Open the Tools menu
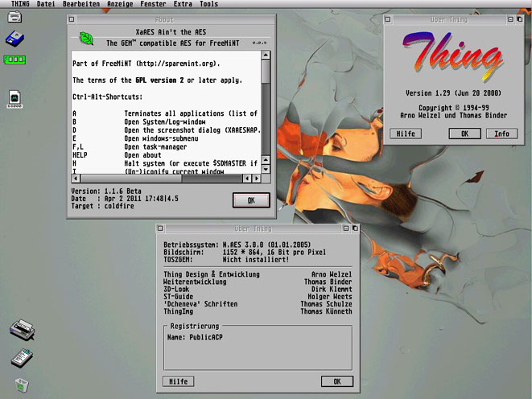This screenshot has width=532, height=399. (208, 4)
